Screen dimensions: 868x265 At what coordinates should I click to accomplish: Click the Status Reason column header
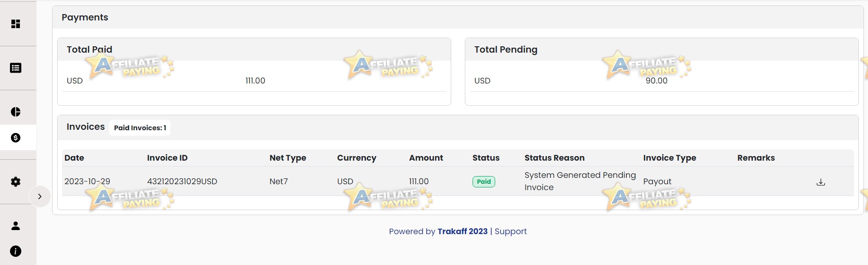click(555, 158)
